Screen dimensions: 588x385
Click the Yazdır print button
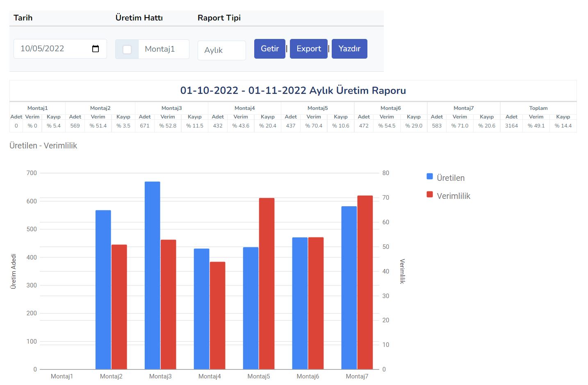(349, 49)
